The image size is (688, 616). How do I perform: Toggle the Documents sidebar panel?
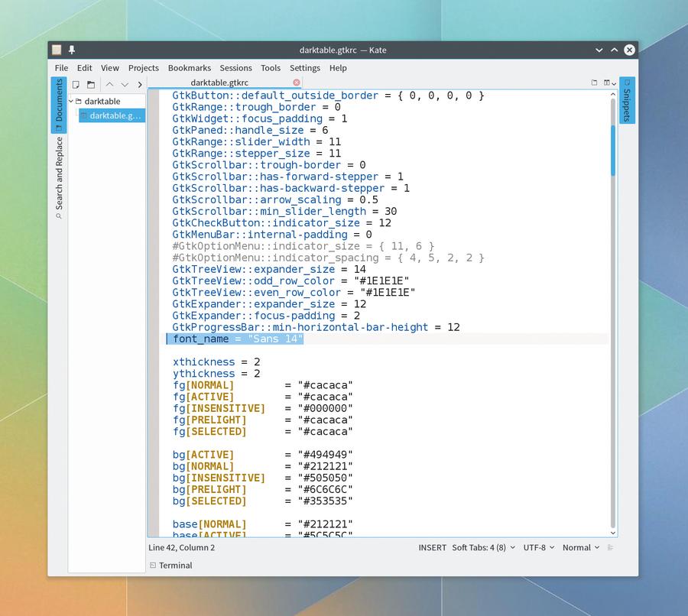point(58,105)
